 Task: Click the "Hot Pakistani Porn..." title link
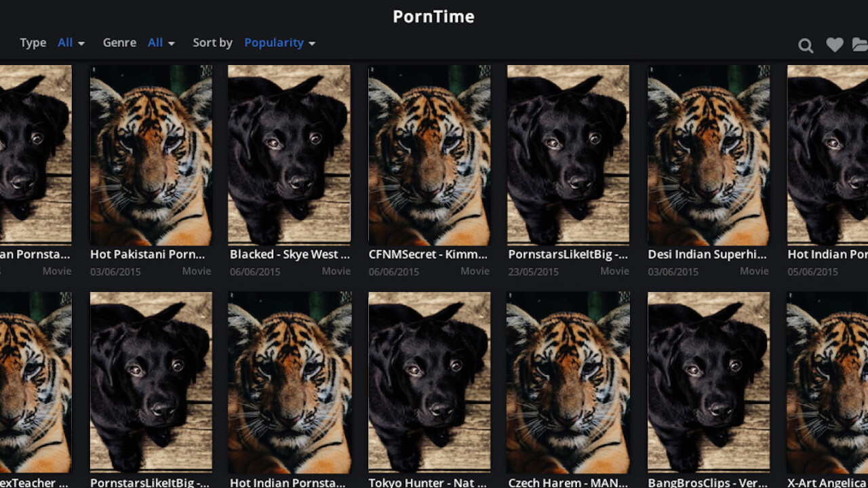[148, 255]
